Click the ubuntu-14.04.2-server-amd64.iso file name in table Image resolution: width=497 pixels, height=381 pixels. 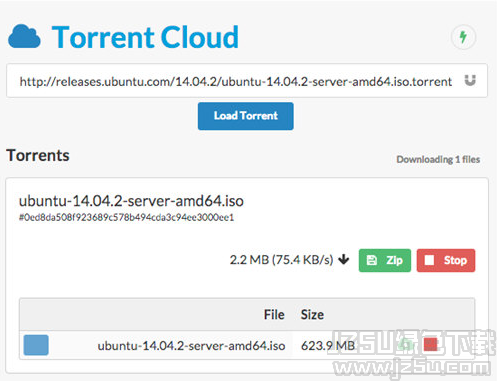tap(191, 346)
